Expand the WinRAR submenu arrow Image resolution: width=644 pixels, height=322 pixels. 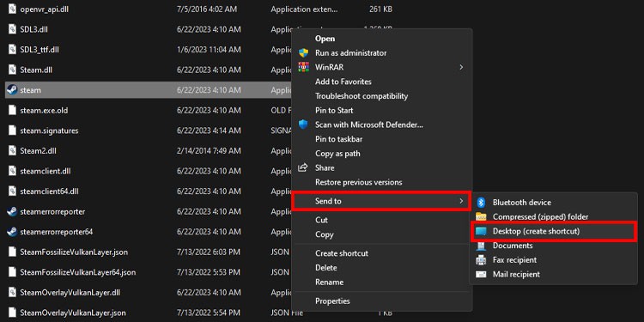coord(461,67)
